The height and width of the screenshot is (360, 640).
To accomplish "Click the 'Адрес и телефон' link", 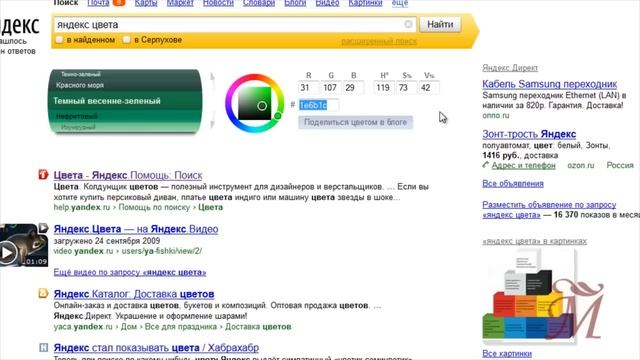I will [523, 165].
